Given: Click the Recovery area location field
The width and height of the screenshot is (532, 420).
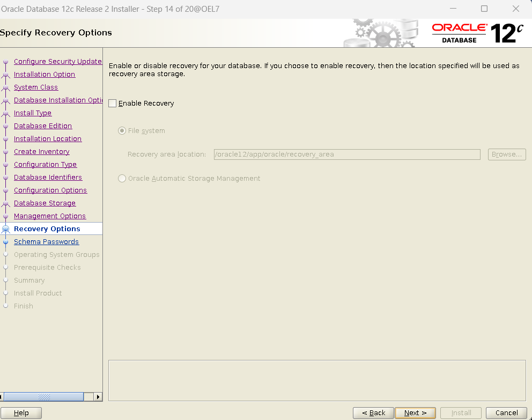Looking at the screenshot, I should pos(347,154).
